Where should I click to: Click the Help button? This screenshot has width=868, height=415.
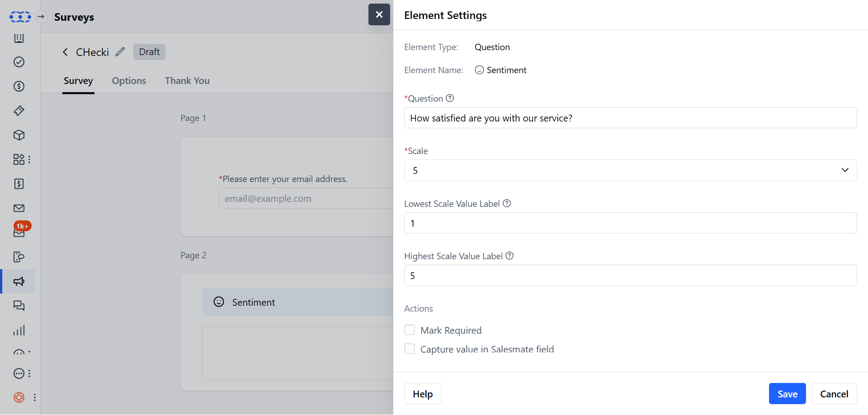click(423, 394)
